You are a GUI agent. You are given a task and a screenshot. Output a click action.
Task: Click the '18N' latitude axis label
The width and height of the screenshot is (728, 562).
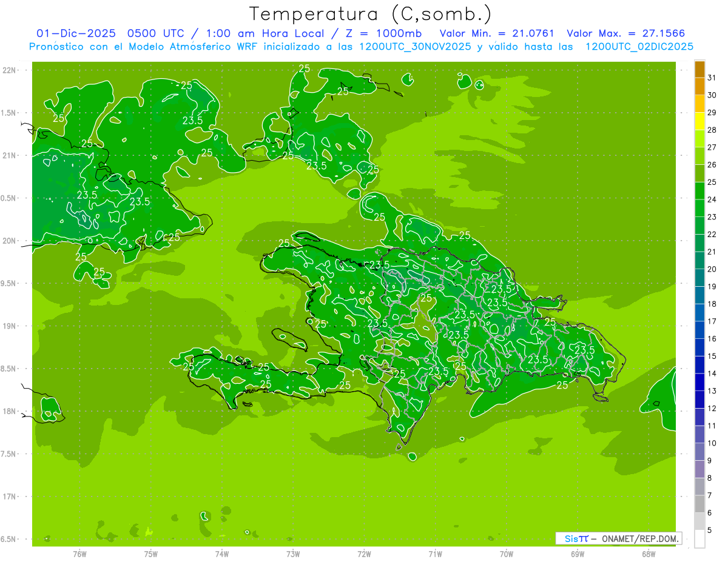10,411
